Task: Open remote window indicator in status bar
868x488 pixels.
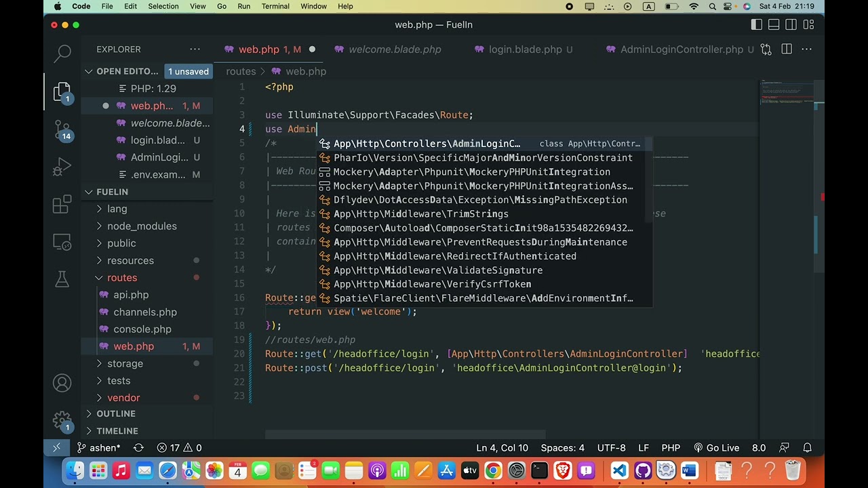Action: click(56, 447)
